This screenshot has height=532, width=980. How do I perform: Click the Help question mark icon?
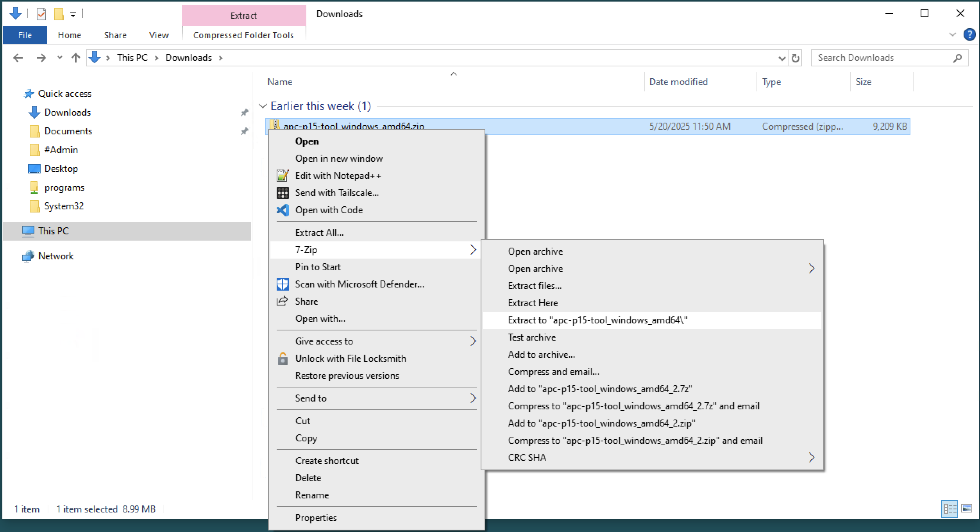pos(969,34)
